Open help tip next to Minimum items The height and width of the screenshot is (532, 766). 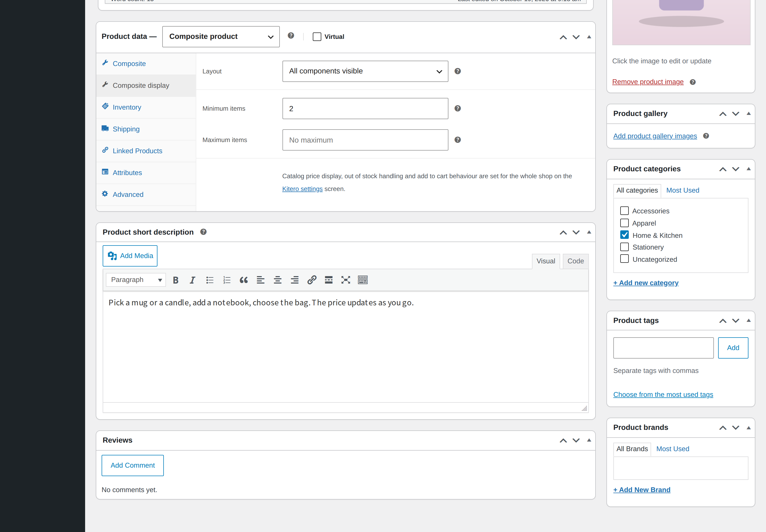click(458, 108)
